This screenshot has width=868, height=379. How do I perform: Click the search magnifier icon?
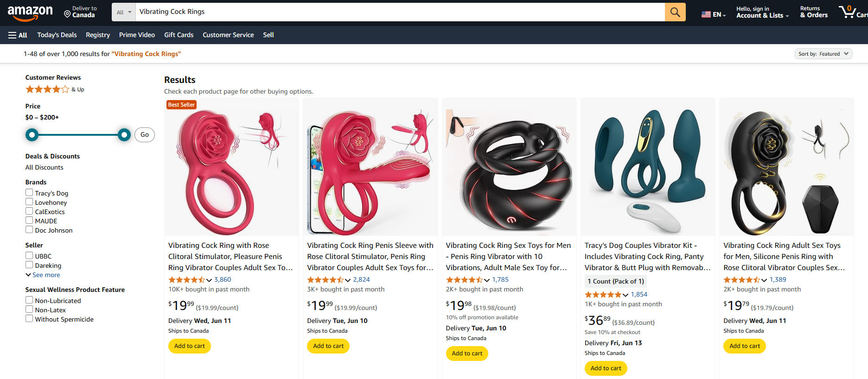click(675, 12)
